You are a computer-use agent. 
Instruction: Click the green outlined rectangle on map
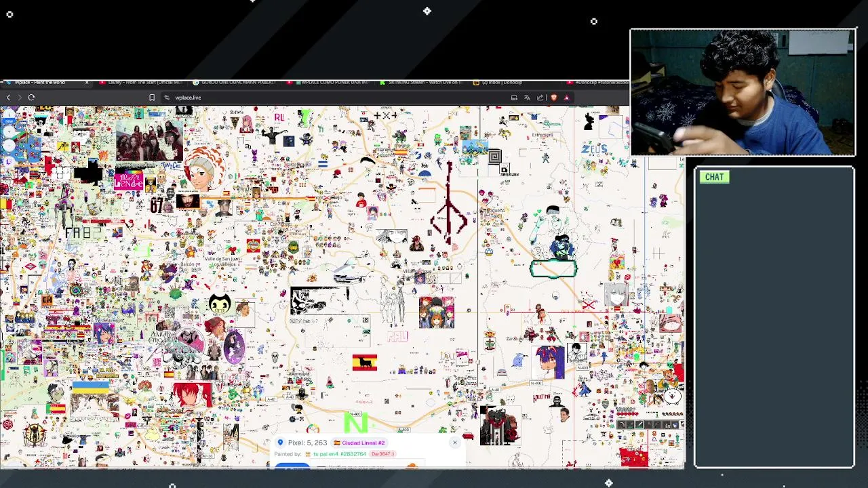553,269
